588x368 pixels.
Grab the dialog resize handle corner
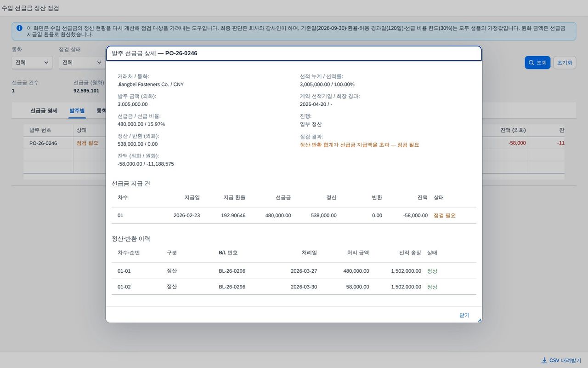coord(479,320)
